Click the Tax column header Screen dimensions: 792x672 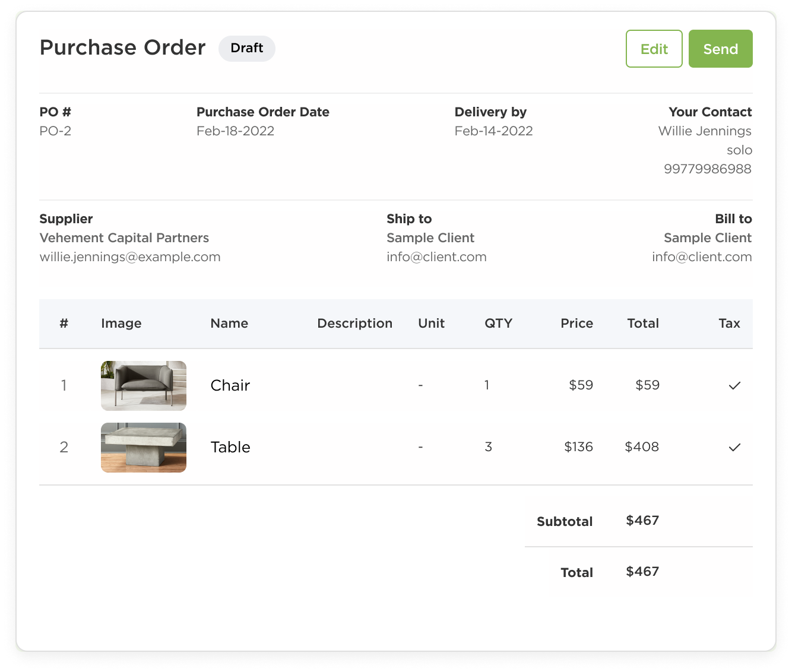click(729, 323)
